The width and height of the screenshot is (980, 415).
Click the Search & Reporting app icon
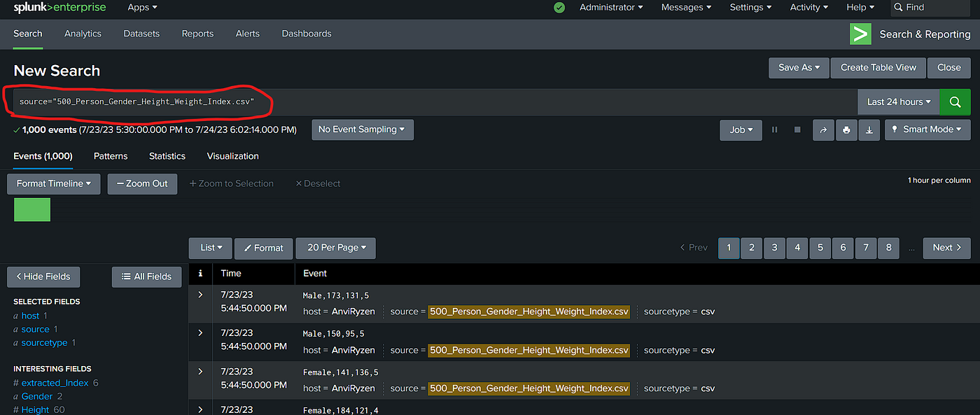tap(860, 34)
